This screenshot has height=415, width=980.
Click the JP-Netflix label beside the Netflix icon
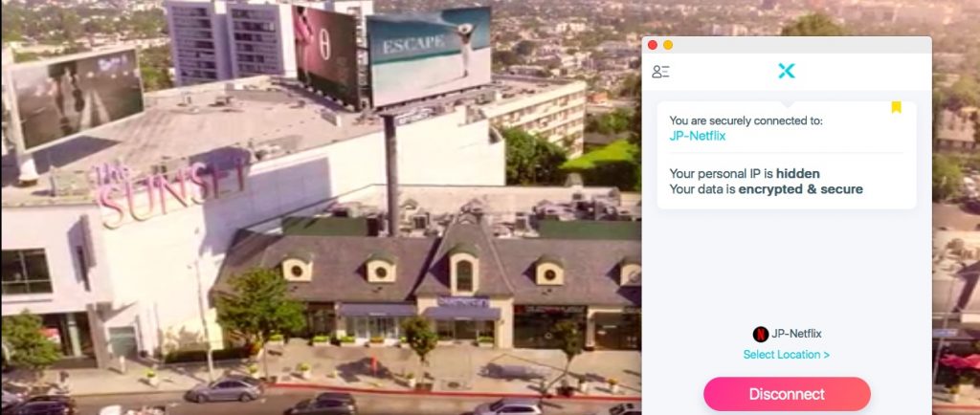click(796, 334)
